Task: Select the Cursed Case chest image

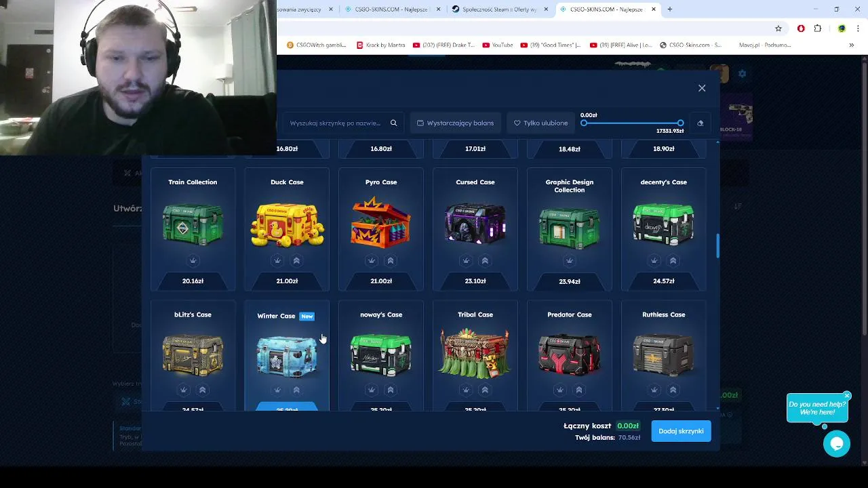Action: click(475, 222)
